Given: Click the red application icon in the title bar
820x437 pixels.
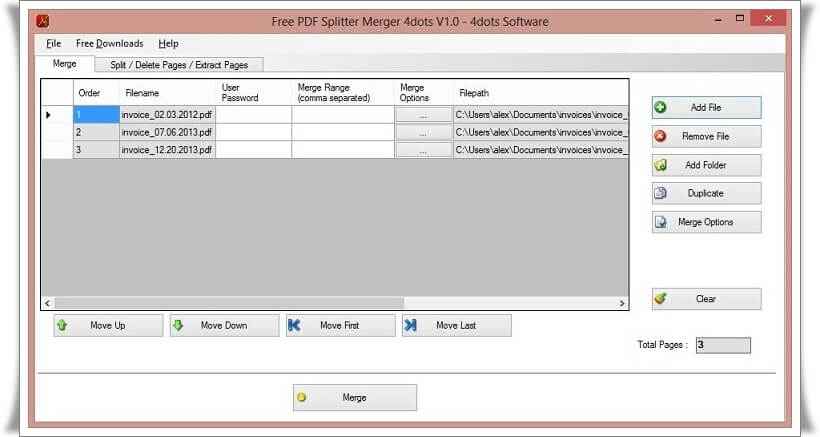Looking at the screenshot, I should click(43, 21).
